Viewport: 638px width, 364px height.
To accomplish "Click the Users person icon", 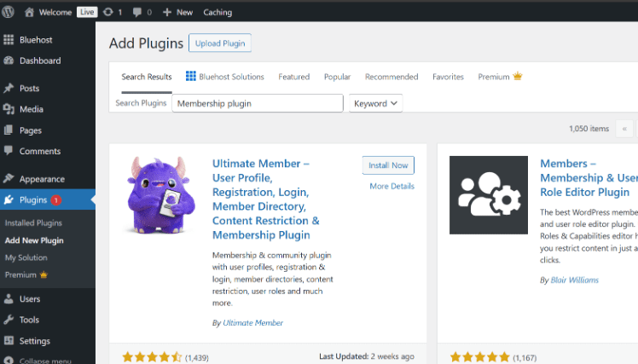I will pyautogui.click(x=9, y=299).
